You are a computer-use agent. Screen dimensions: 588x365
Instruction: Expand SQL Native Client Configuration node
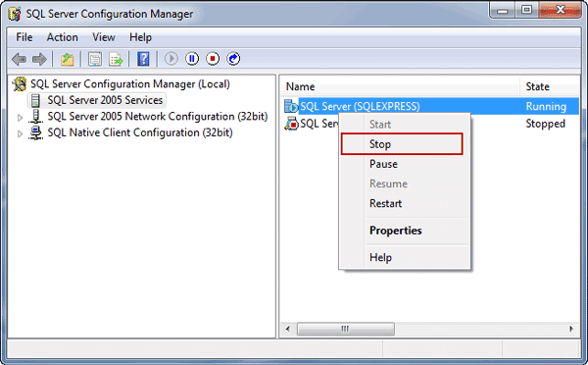click(x=20, y=133)
